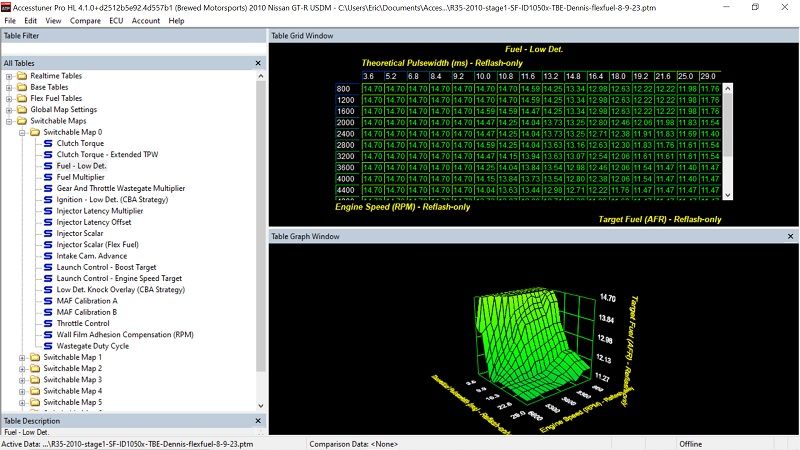The height and width of the screenshot is (450, 800).
Task: Click the Gear And Throttle Wastegate Multiplier icon
Action: point(48,188)
